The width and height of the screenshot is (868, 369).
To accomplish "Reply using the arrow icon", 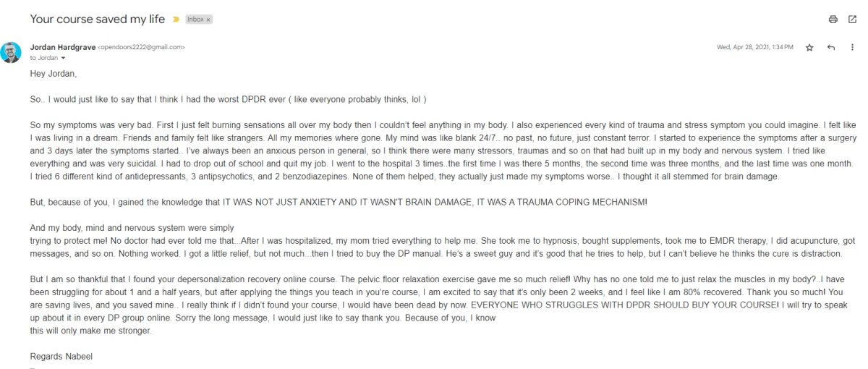I will coord(831,47).
